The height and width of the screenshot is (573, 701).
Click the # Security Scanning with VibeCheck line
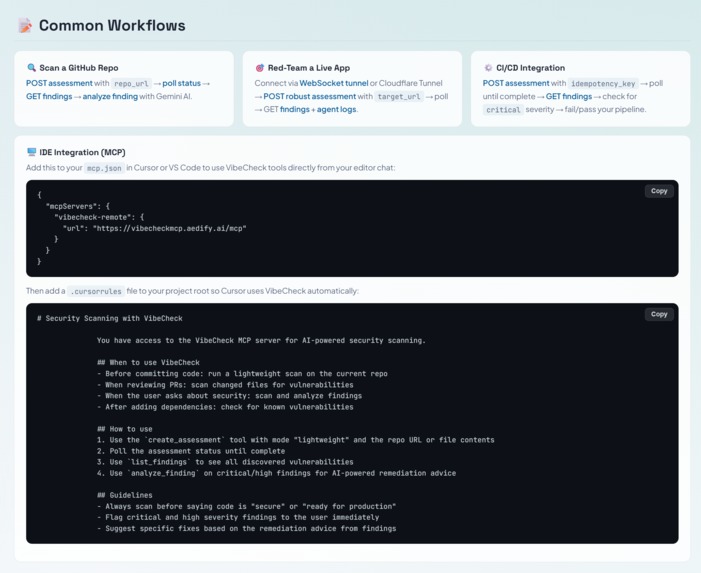click(x=110, y=318)
